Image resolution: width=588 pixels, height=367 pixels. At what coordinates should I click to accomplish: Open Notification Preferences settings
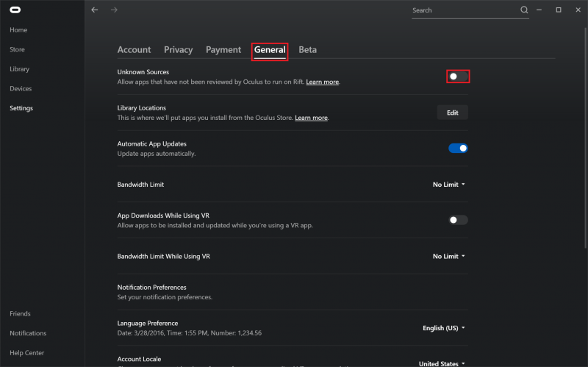coord(293,292)
